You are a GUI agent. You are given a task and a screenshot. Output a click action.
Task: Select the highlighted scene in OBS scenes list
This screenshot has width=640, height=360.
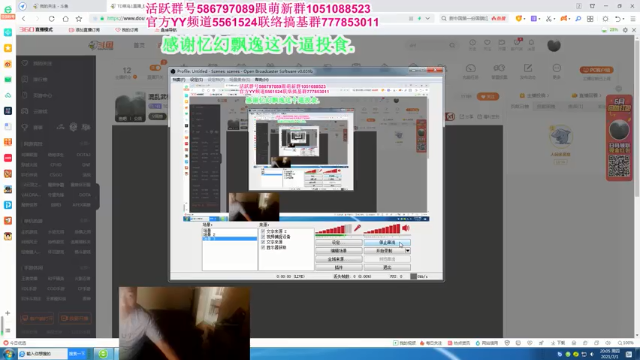(230, 238)
